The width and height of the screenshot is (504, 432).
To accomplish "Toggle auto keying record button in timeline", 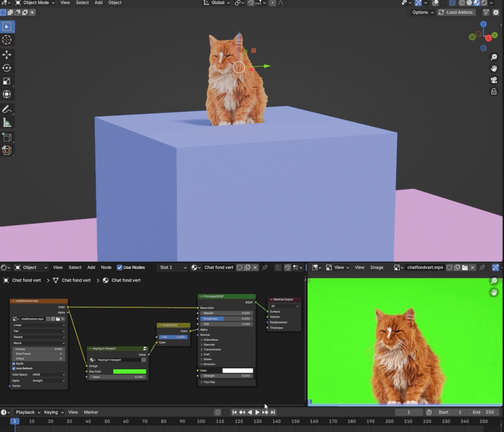I will 217,412.
